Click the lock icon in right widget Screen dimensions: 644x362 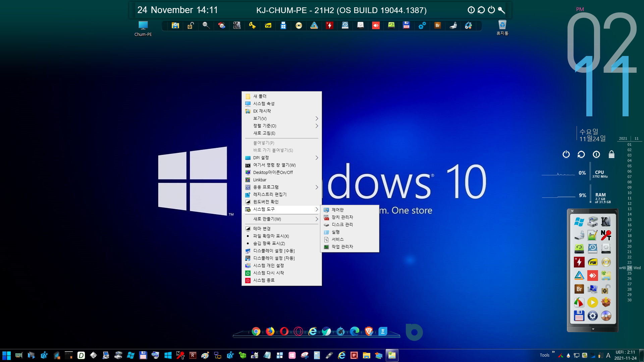click(x=611, y=154)
